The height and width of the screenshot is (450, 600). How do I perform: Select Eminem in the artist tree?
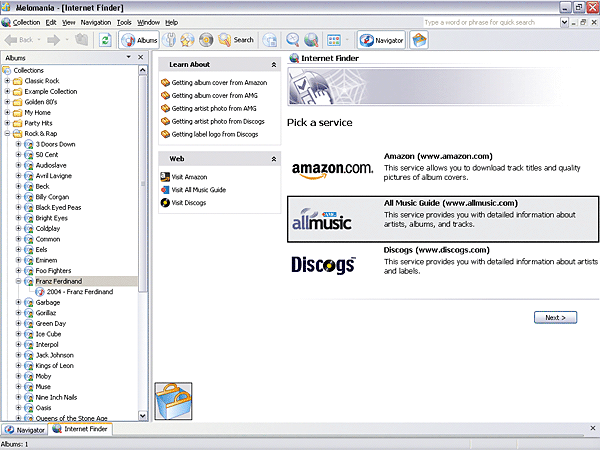46,260
